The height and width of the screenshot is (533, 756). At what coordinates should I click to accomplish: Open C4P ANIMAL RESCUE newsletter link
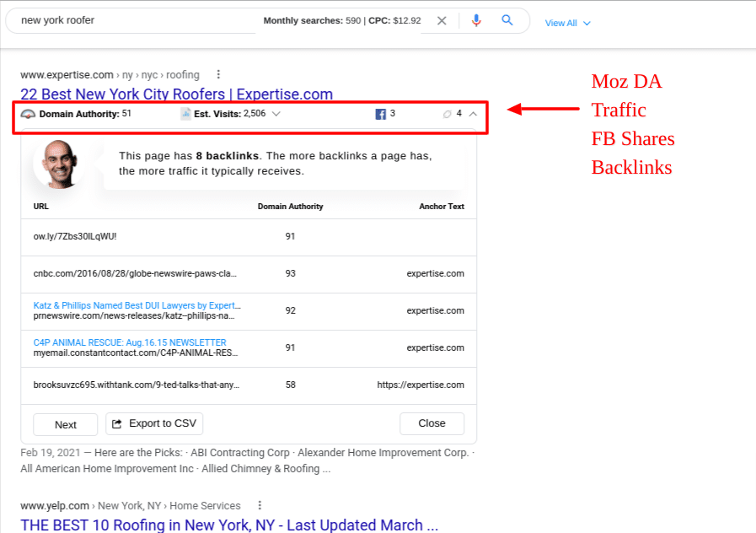click(130, 342)
